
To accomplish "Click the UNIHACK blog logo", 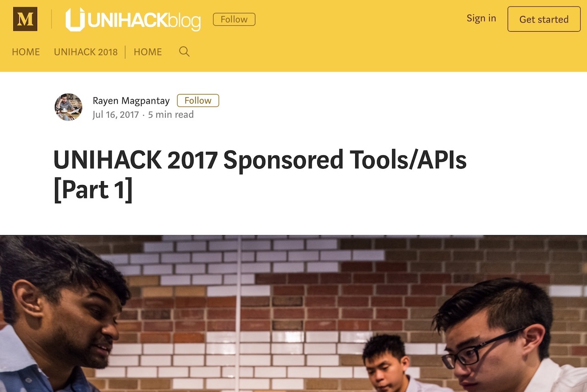I will click(x=133, y=20).
